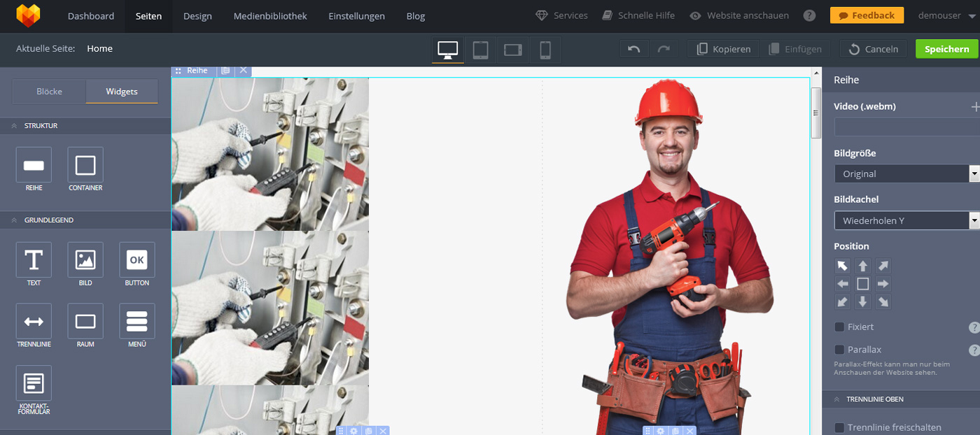Switch to tablet portrait preview
This screenshot has width=980, height=435.
[480, 50]
